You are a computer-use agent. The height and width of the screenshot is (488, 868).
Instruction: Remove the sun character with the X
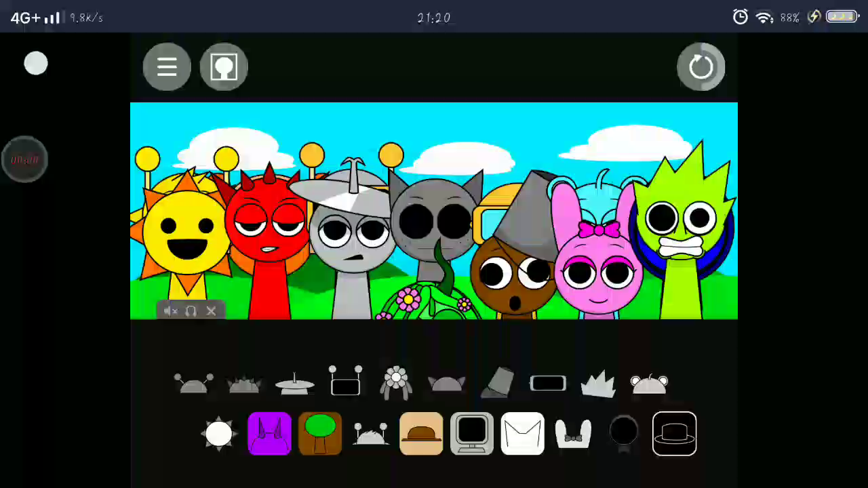[x=211, y=311]
